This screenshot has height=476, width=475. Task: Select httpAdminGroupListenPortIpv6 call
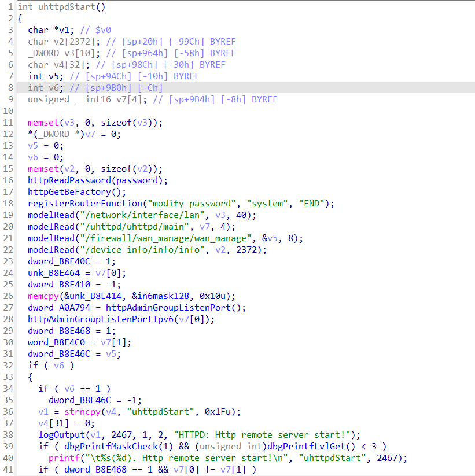coord(101,319)
